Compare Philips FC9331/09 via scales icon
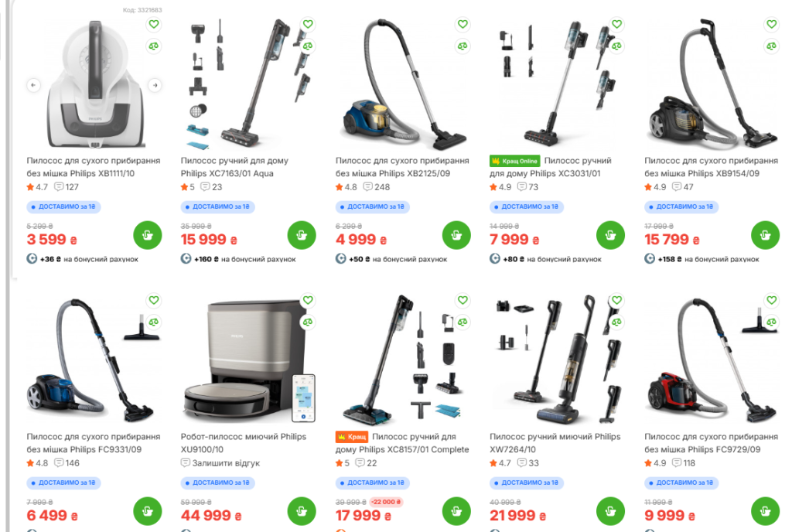Image resolution: width=792 pixels, height=532 pixels. [154, 322]
